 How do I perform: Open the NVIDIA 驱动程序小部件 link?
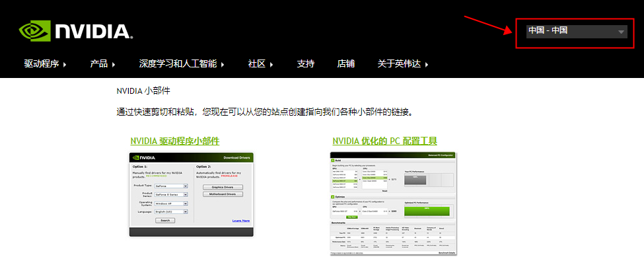(x=175, y=141)
